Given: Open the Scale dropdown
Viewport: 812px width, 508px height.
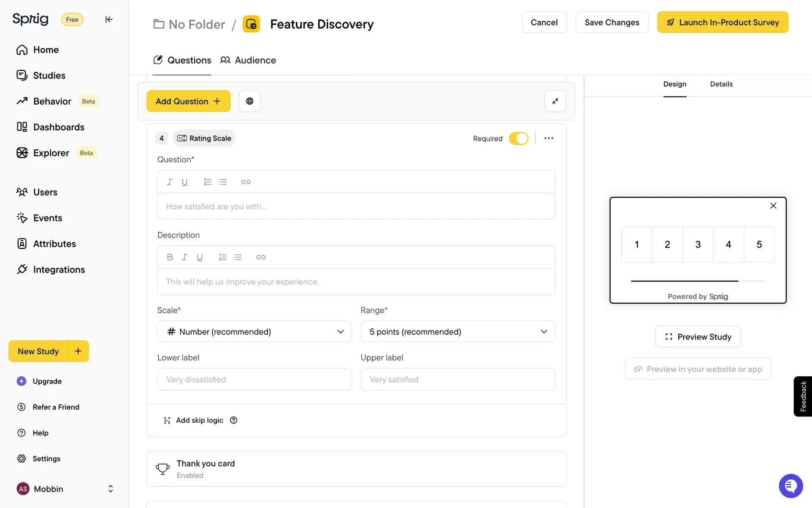Looking at the screenshot, I should tap(254, 332).
